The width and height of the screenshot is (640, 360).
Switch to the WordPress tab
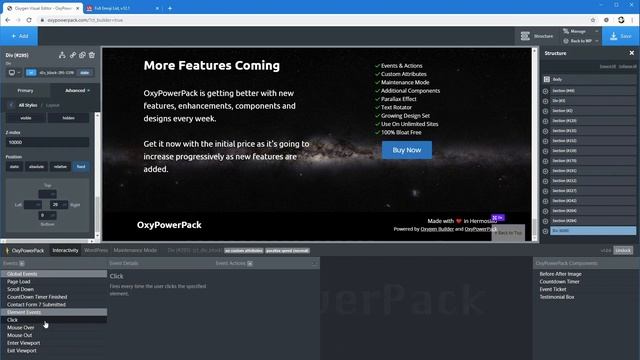click(96, 251)
